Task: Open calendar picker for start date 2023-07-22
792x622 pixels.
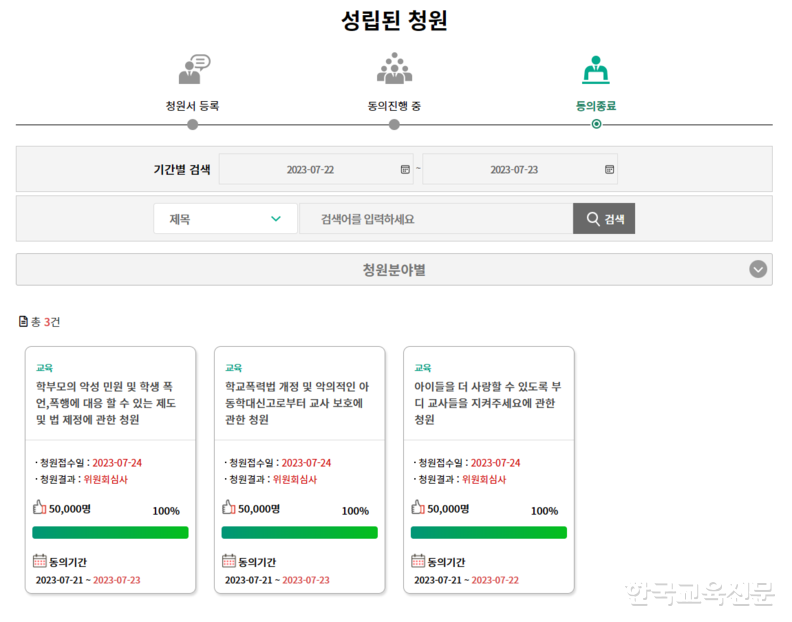Action: click(x=405, y=170)
